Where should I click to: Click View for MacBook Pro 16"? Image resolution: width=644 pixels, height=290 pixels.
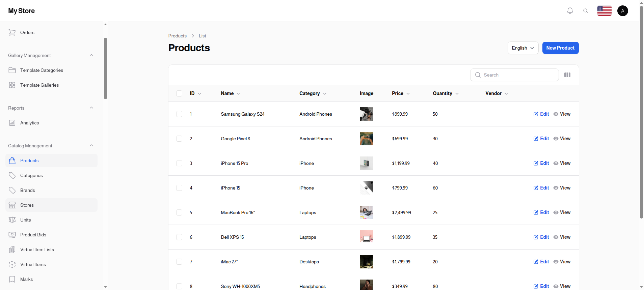point(562,212)
